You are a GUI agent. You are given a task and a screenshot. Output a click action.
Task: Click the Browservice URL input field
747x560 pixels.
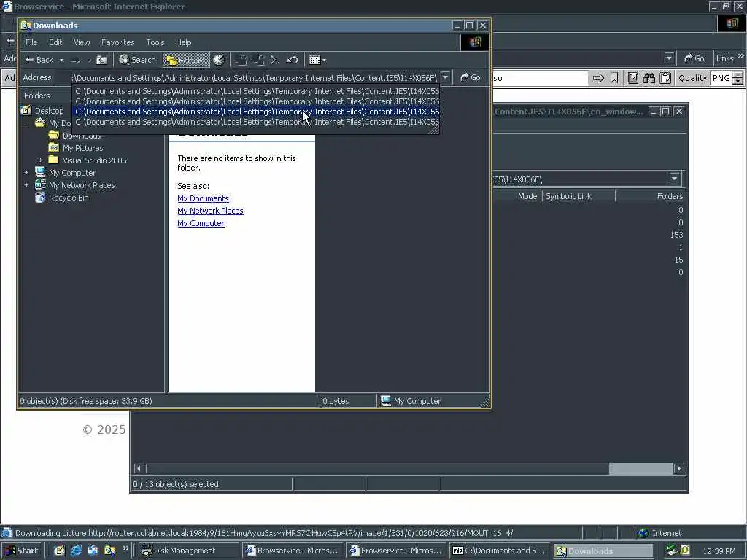click(541, 78)
